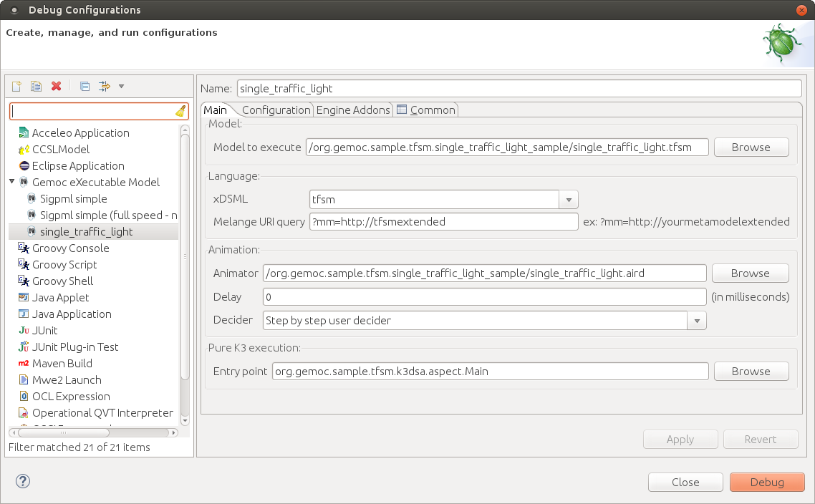The height and width of the screenshot is (504, 815).
Task: Click Browse next to Model to execute
Action: (x=751, y=147)
